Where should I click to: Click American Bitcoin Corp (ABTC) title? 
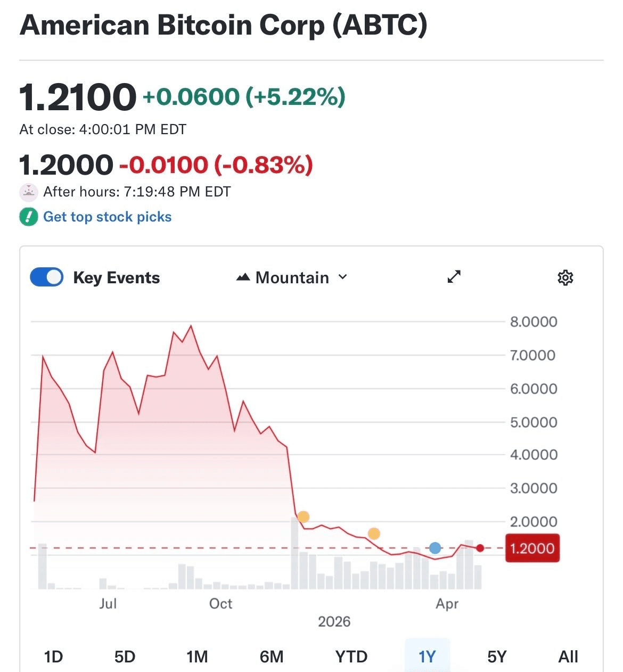[224, 25]
